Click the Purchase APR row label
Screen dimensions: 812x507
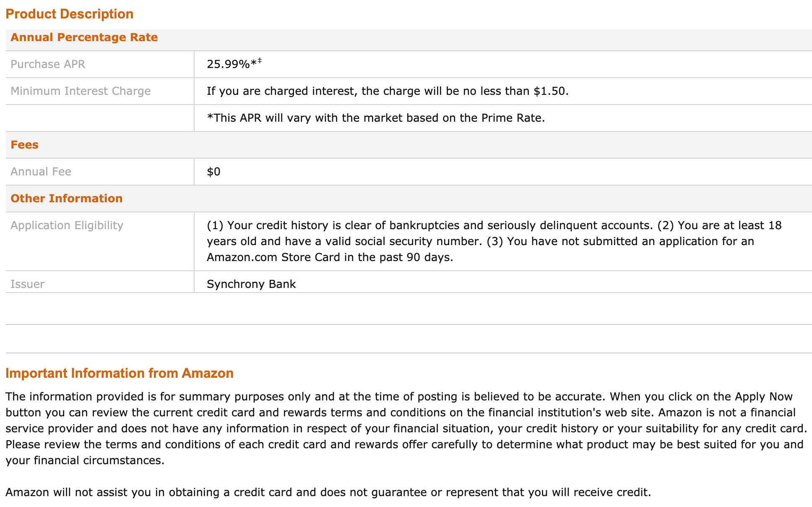(x=48, y=64)
